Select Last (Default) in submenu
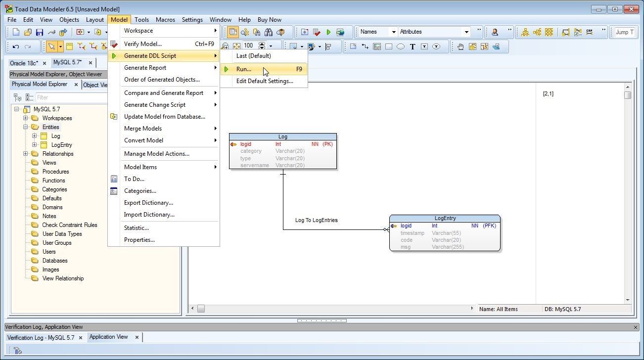This screenshot has height=360, width=644. pos(264,56)
